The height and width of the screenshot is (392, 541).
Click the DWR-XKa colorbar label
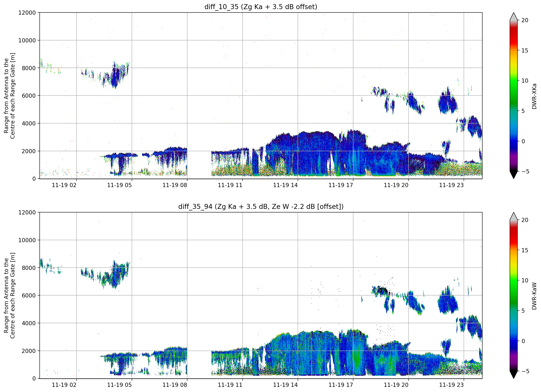coord(534,96)
